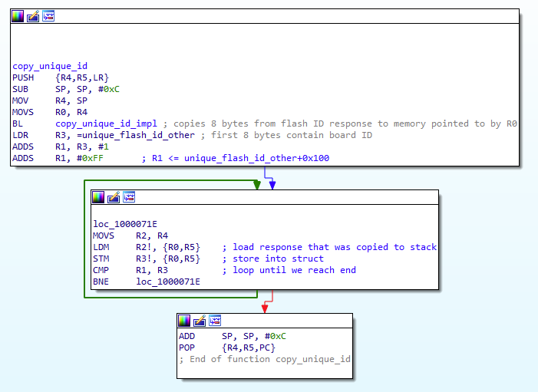Viewport: 538px width, 392px height.
Task: Click the SUB SP, SP, #0xC instruction
Action: tap(66, 89)
